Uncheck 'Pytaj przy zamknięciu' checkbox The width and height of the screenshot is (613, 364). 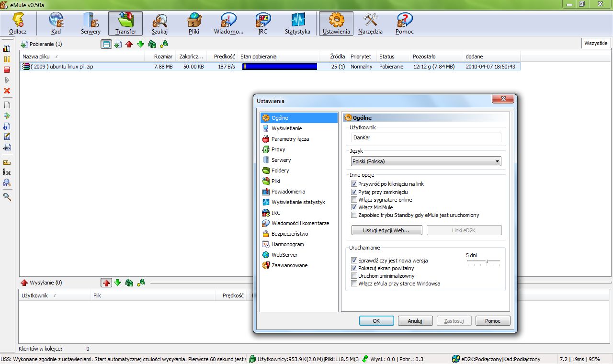(354, 192)
